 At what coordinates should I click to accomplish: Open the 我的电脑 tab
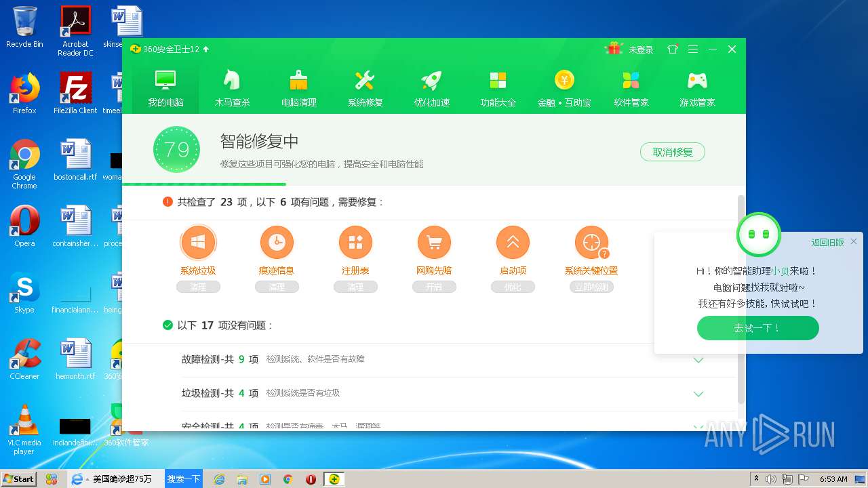click(x=166, y=89)
